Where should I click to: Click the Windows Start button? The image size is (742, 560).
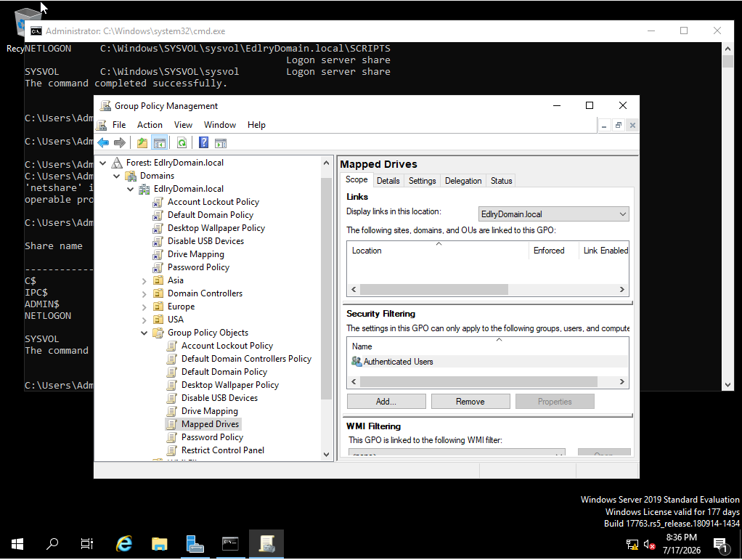[17, 544]
